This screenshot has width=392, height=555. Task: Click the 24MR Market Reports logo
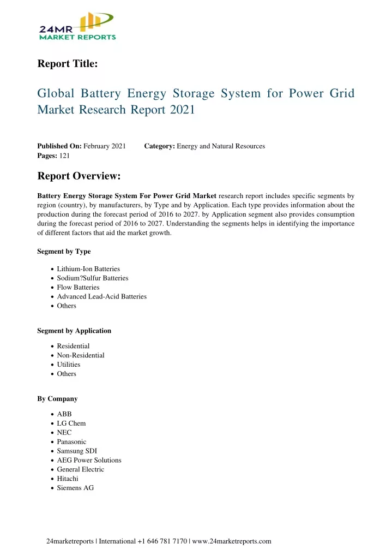click(77, 26)
